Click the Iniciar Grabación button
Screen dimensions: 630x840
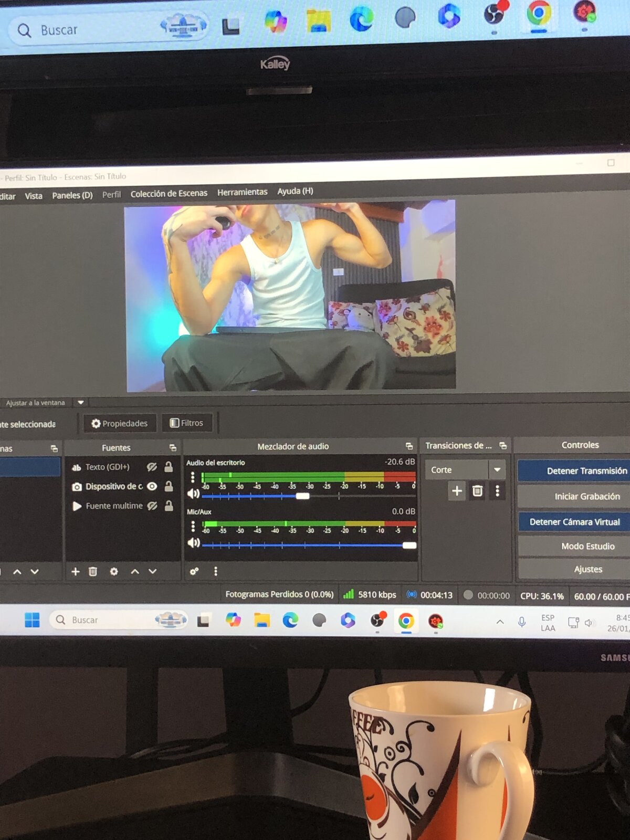tap(586, 497)
